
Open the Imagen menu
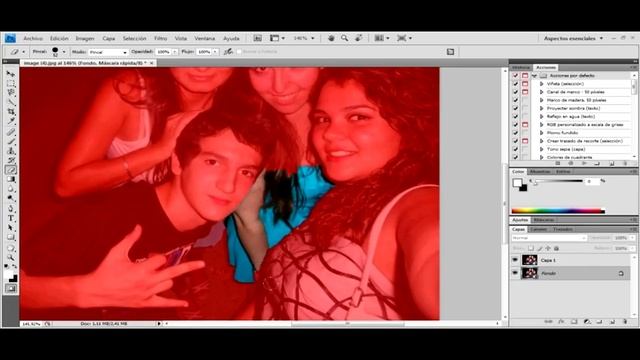click(85, 38)
